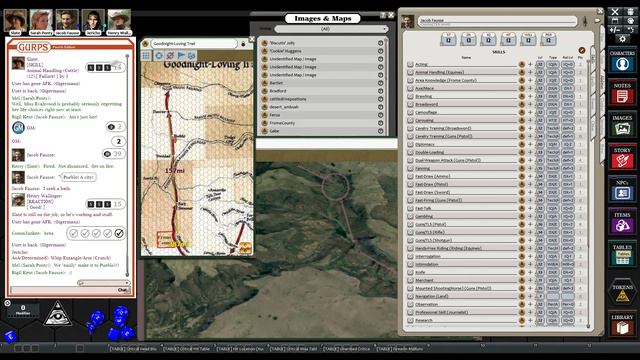Open the FromeCounty image entry
This screenshot has width=640, height=360.
click(x=322, y=123)
